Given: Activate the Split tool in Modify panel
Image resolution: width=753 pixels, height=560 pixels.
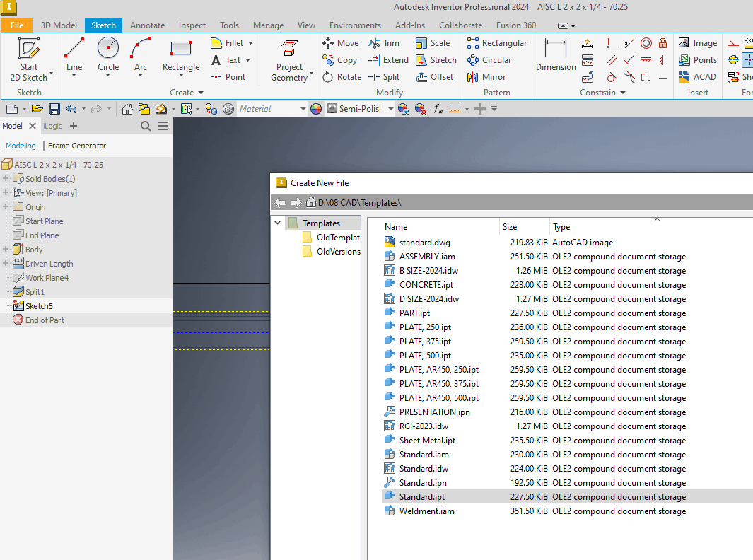Looking at the screenshot, I should click(x=384, y=77).
